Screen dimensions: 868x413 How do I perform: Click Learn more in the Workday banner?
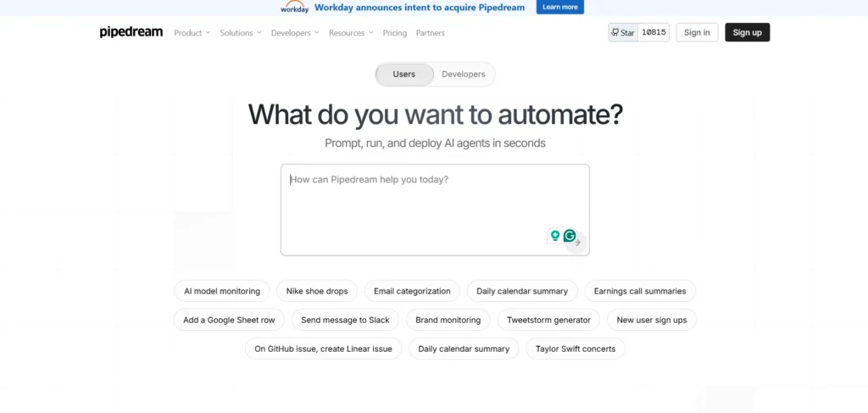point(559,7)
